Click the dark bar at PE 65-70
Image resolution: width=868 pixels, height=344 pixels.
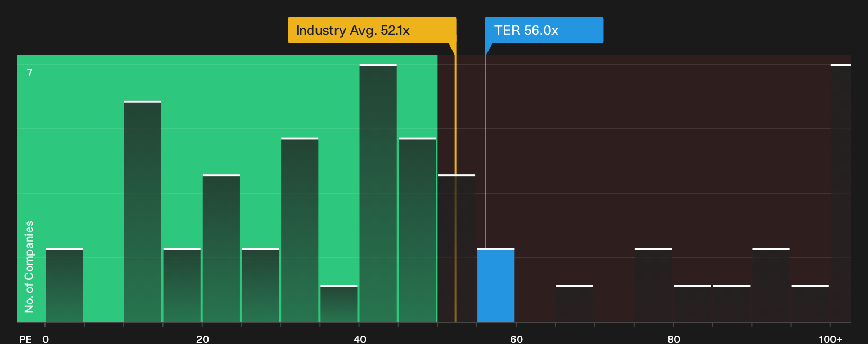[x=574, y=304]
